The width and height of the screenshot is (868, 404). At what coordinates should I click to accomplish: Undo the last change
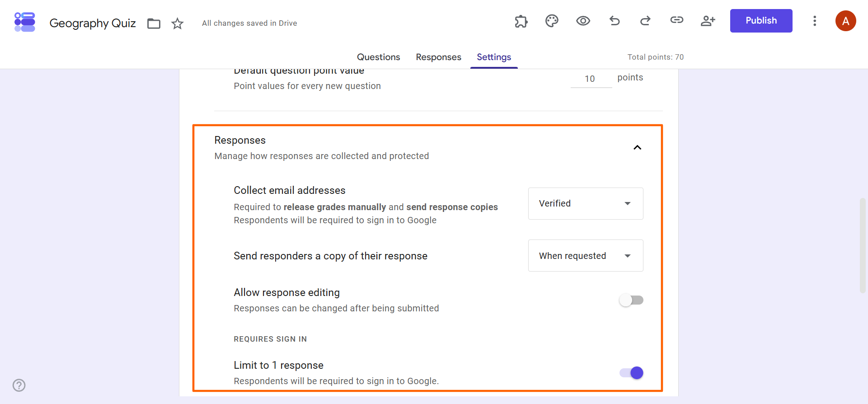coord(615,21)
